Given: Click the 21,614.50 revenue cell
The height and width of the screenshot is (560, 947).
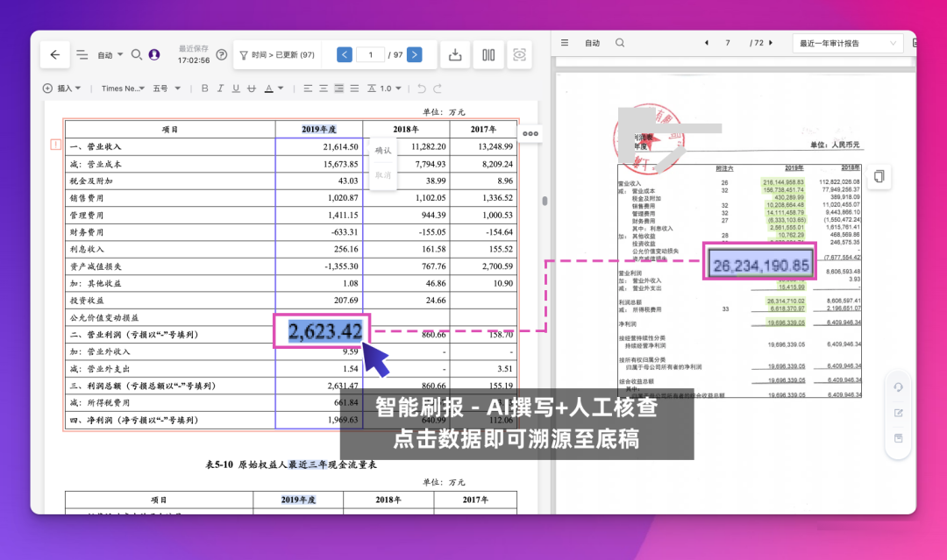Looking at the screenshot, I should click(x=319, y=146).
